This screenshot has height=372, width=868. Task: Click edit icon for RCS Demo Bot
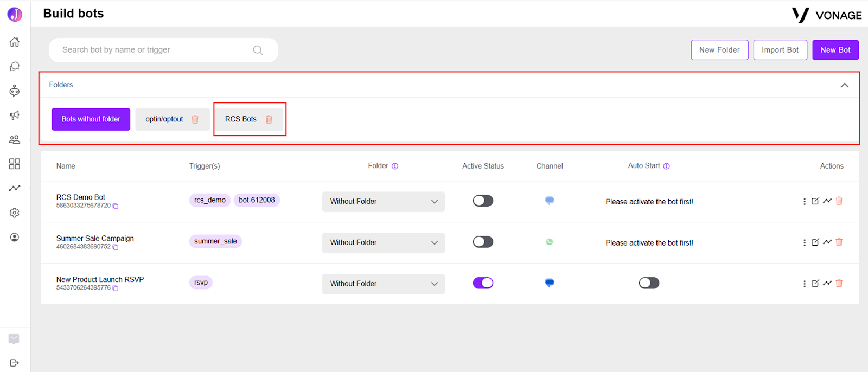pyautogui.click(x=815, y=201)
